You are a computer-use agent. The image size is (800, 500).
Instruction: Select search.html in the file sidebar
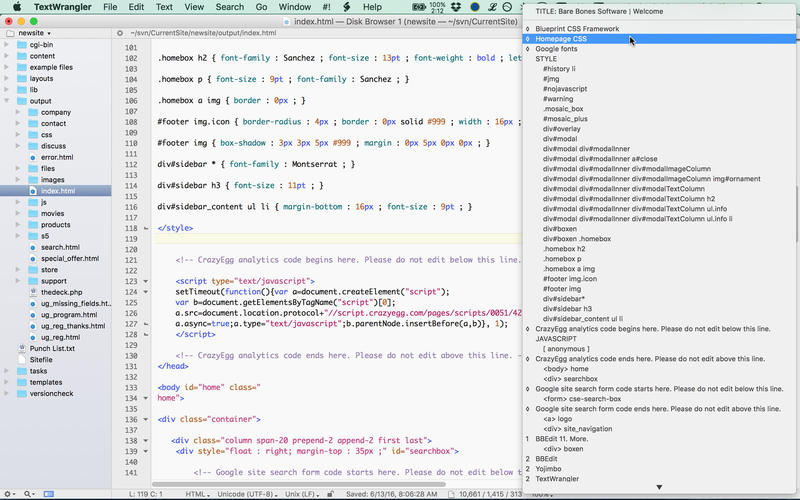60,247
